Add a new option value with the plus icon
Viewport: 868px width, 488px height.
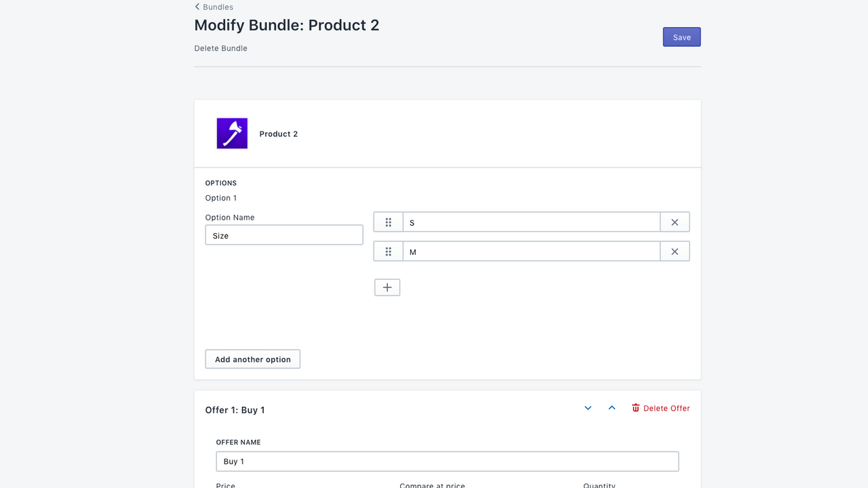(x=387, y=287)
